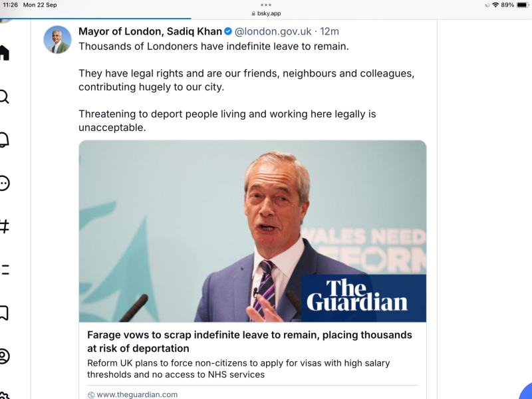Click the @london.gov.uk handle
This screenshot has height=399, width=532.
[273, 31]
